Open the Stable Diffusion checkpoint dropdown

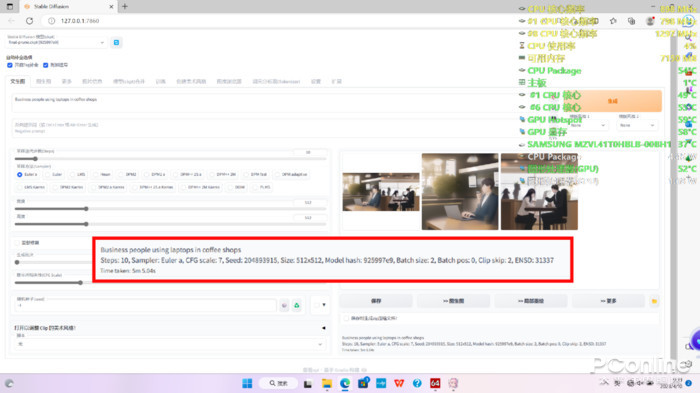(x=56, y=42)
